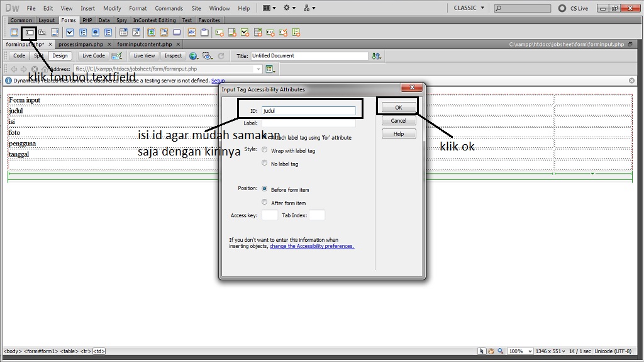Viewport: 644px width, 362px height.
Task: Insert Spry Validation Checkbox
Action: pyautogui.click(x=245, y=33)
